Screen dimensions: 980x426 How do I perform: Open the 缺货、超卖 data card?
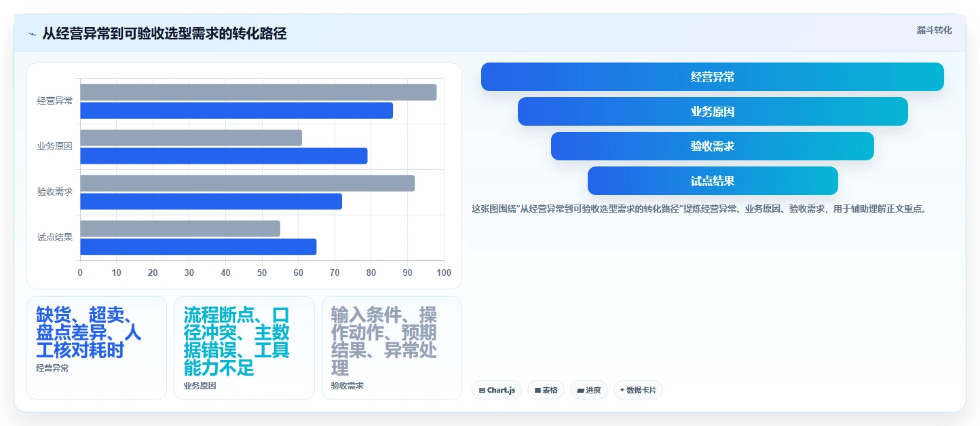(x=96, y=348)
